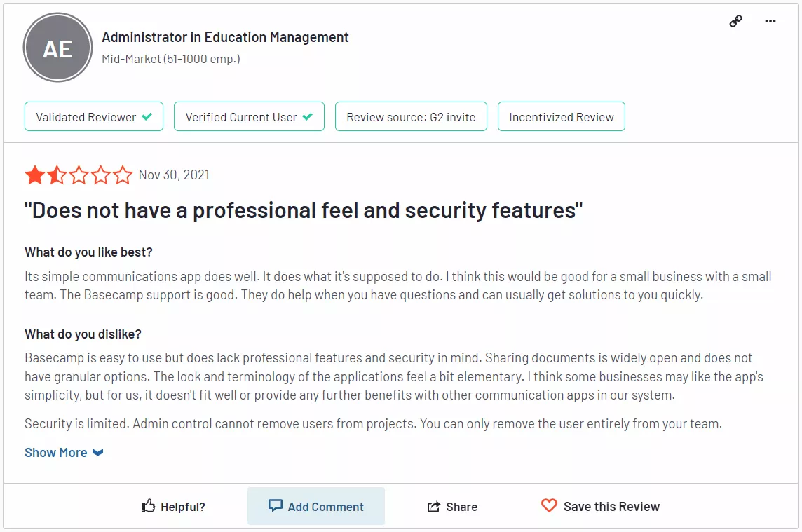Viewport: 802px width, 532px height.
Task: Click the Show More chevron arrow
Action: (x=97, y=453)
